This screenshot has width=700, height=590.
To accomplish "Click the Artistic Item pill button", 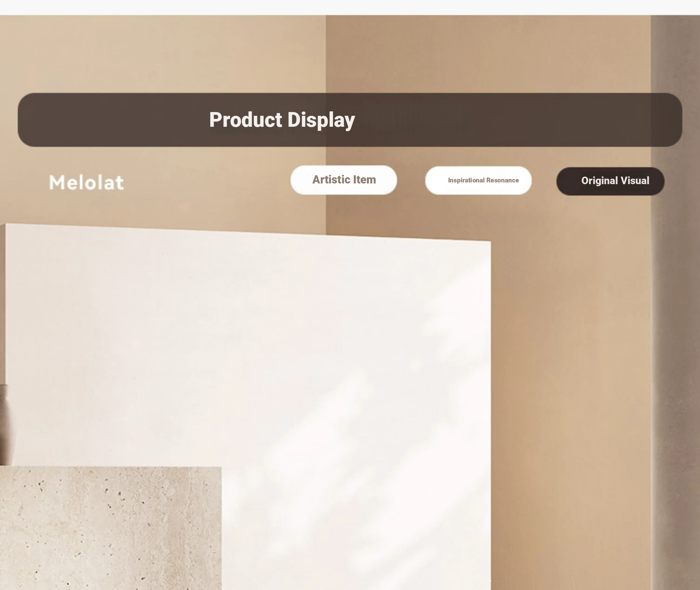I will [x=344, y=180].
